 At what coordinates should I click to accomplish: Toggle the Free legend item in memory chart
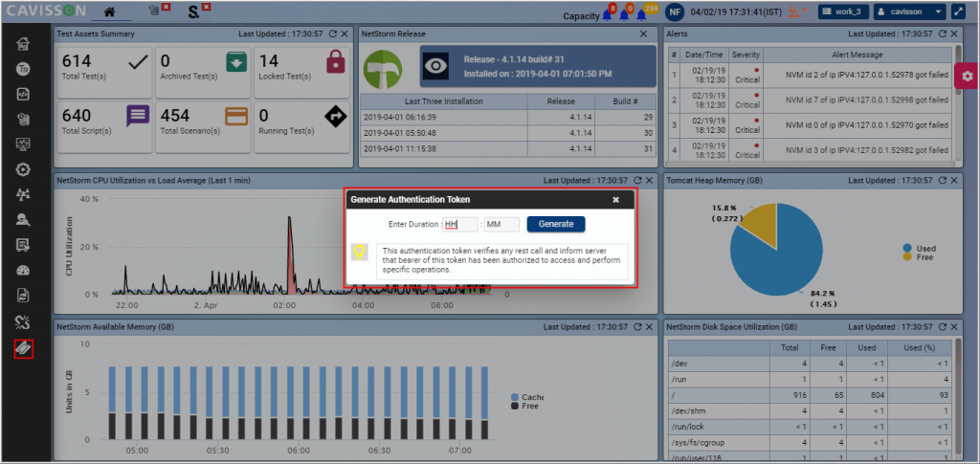point(524,406)
